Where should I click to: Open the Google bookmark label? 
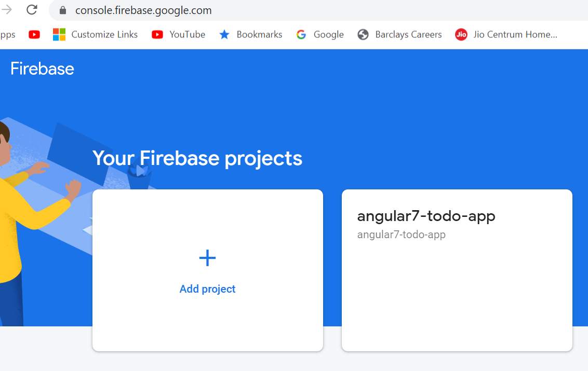[x=328, y=35]
